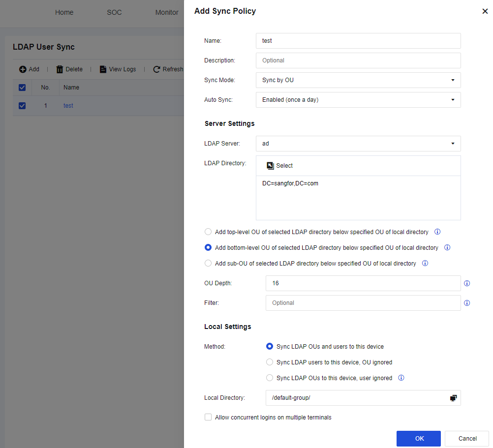The image size is (493, 448).
Task: Switch to the Home menu tab
Action: [x=64, y=12]
